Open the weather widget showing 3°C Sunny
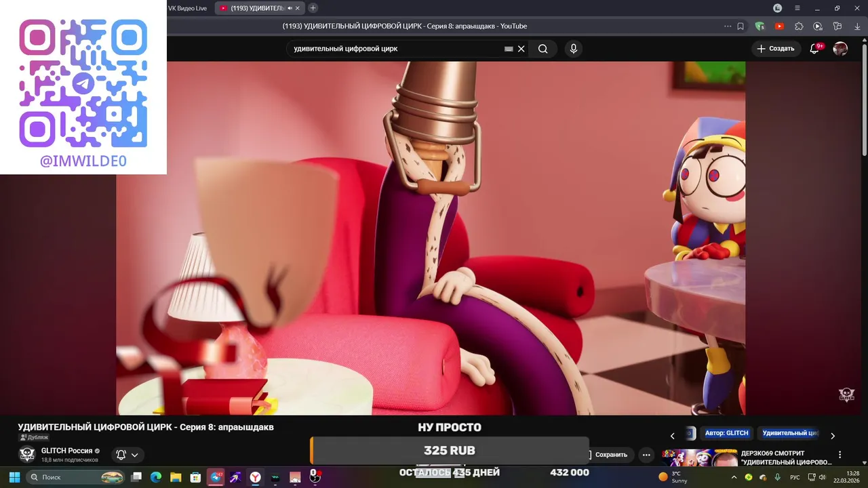This screenshot has width=868, height=488. [673, 477]
